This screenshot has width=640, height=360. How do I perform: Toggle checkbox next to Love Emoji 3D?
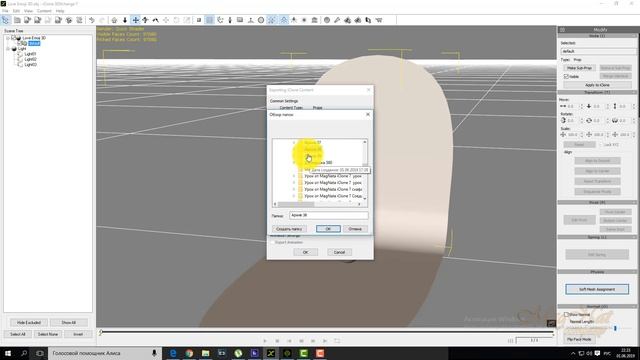pos(13,38)
